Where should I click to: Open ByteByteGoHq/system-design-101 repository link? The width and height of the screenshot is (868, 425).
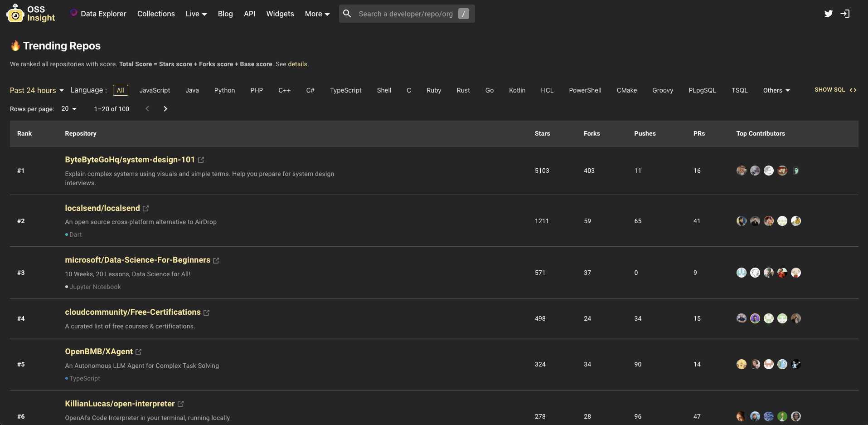point(130,160)
